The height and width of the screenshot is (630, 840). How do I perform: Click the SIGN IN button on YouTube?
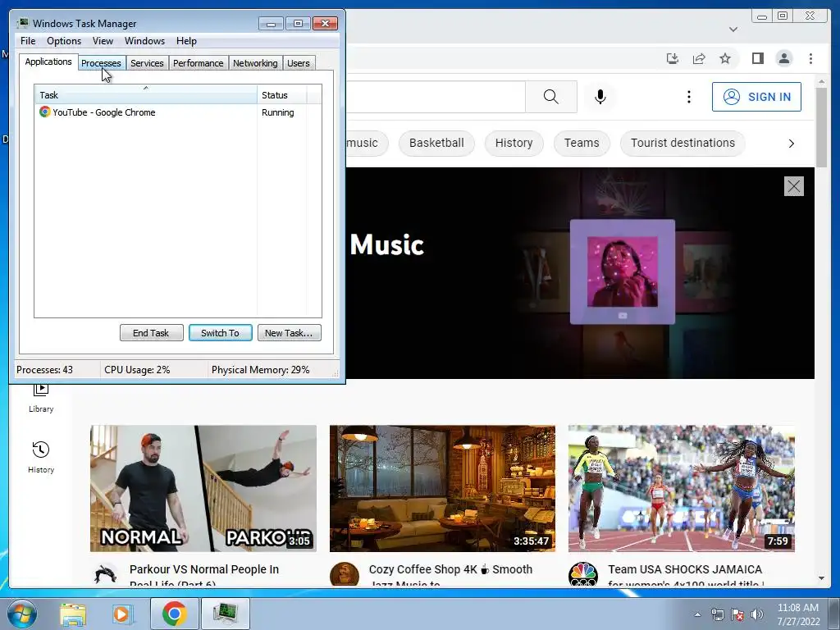point(756,97)
